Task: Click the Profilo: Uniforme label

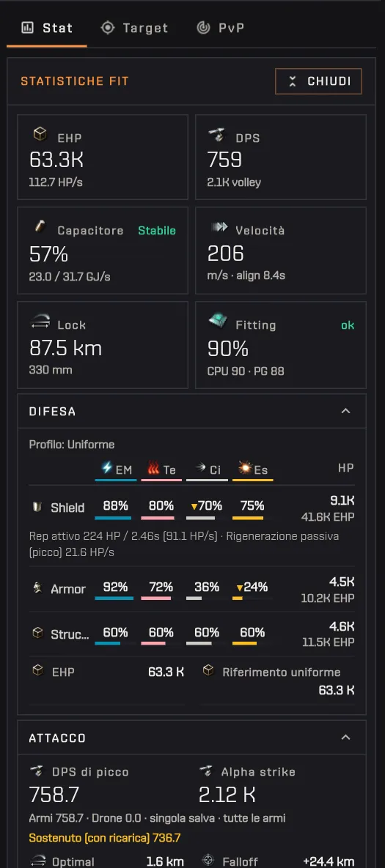Action: pyautogui.click(x=71, y=445)
